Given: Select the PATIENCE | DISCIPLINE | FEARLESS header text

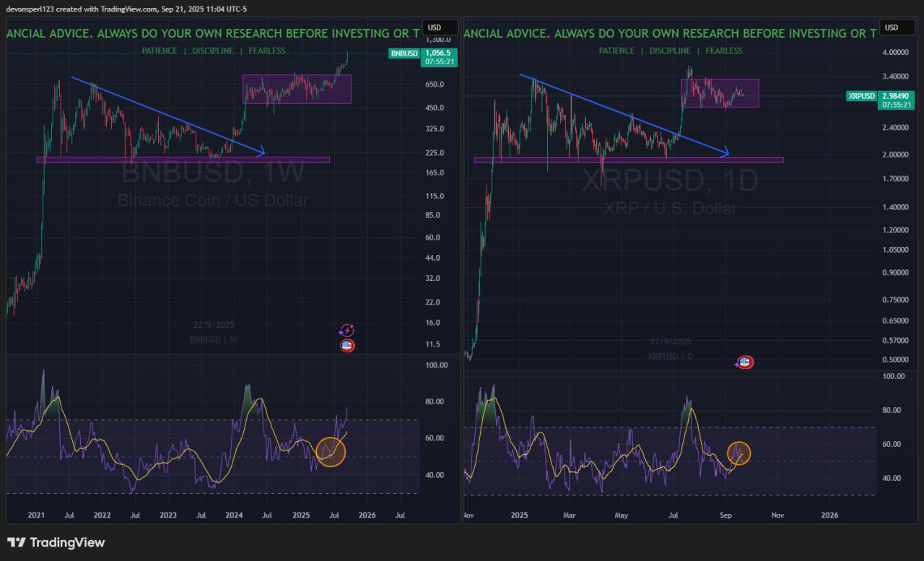Looking at the screenshot, I should coord(214,51).
